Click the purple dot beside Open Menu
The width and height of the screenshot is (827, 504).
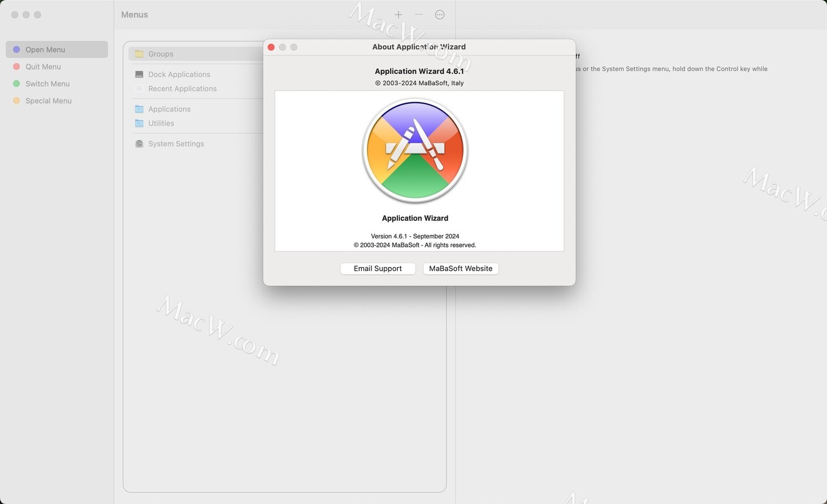coord(17,50)
